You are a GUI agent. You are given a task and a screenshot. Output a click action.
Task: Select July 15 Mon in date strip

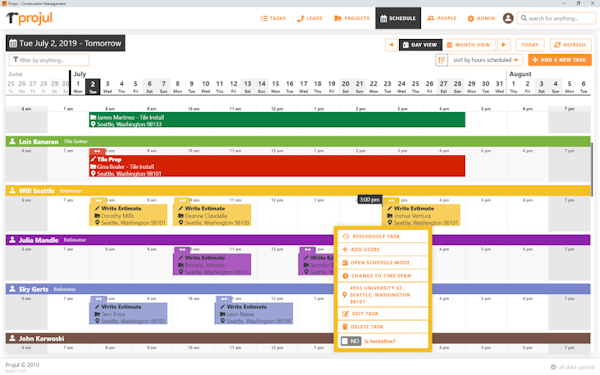point(276,86)
